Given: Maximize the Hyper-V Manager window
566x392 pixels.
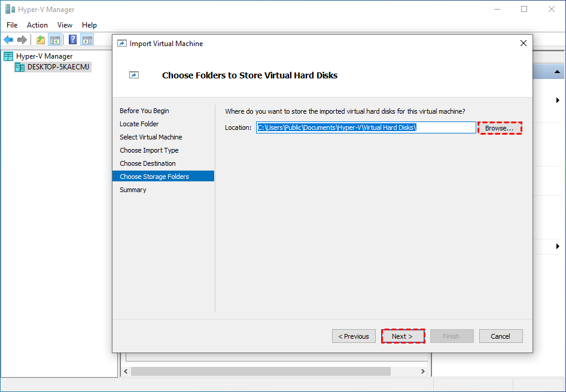Looking at the screenshot, I should pos(524,9).
